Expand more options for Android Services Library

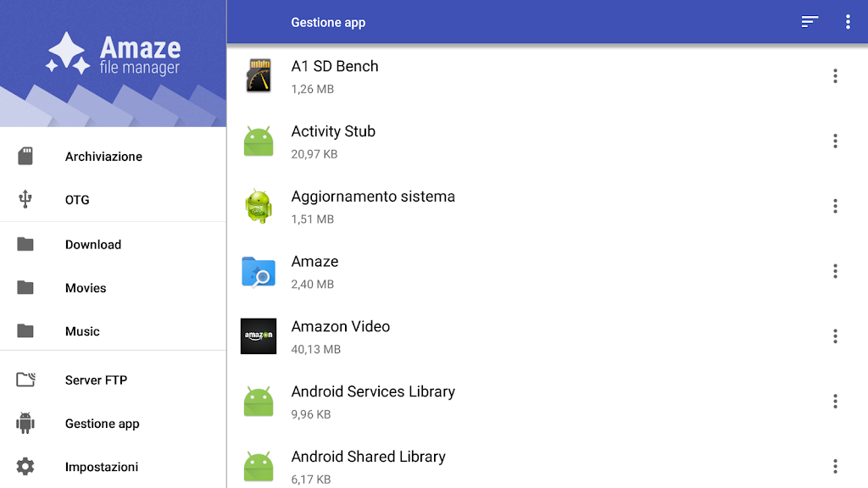[x=835, y=402]
